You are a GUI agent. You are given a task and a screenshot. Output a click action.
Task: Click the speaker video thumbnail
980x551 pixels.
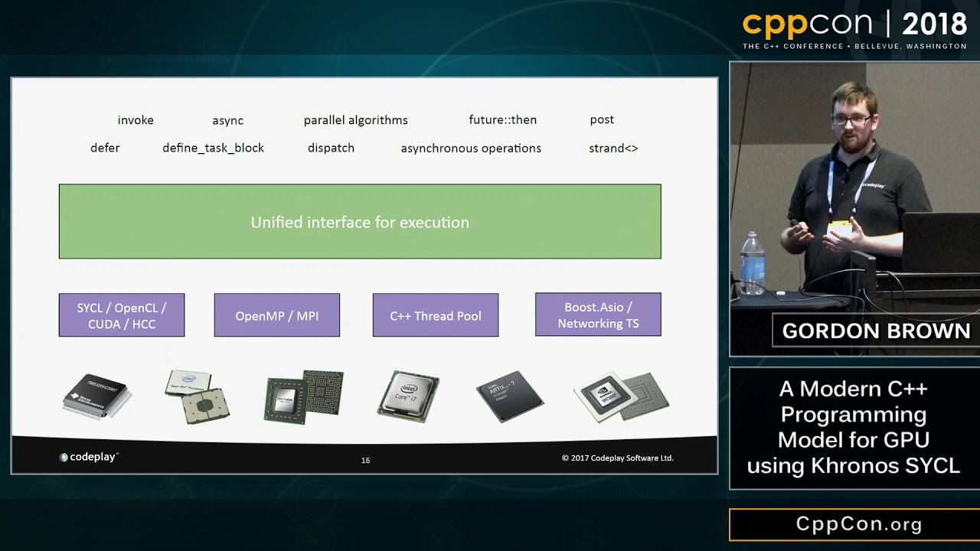(x=854, y=208)
